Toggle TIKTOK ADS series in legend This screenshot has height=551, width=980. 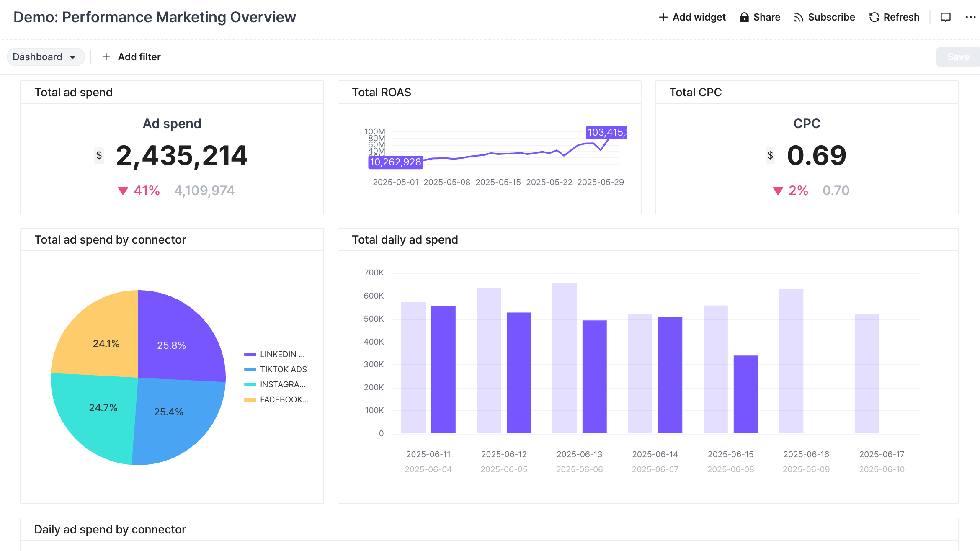(283, 369)
